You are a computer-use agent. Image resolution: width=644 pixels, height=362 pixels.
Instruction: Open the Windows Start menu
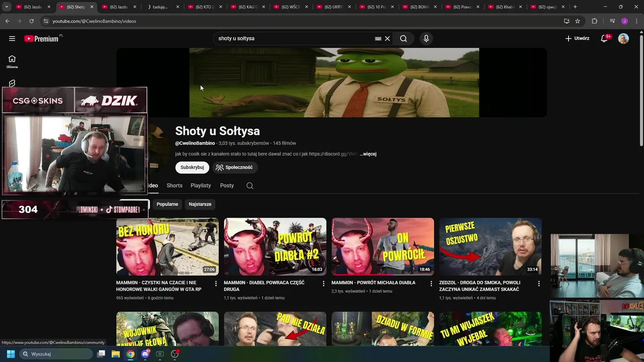[x=11, y=354]
